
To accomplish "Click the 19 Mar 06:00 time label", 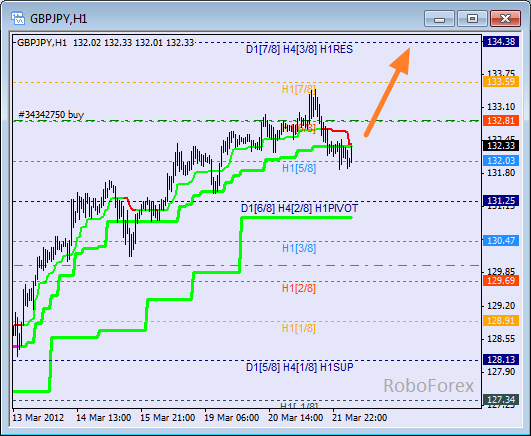I will [x=232, y=418].
